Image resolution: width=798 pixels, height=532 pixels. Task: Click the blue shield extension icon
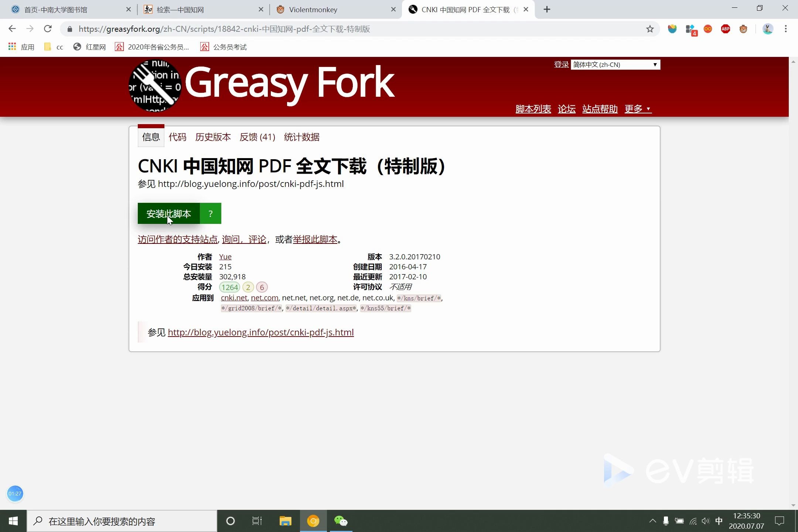[672, 29]
